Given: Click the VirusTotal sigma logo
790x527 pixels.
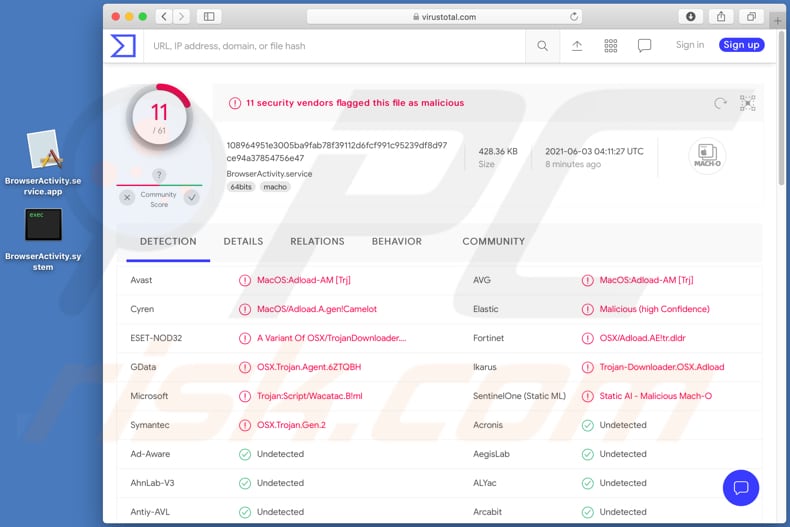Looking at the screenshot, I should click(x=123, y=45).
